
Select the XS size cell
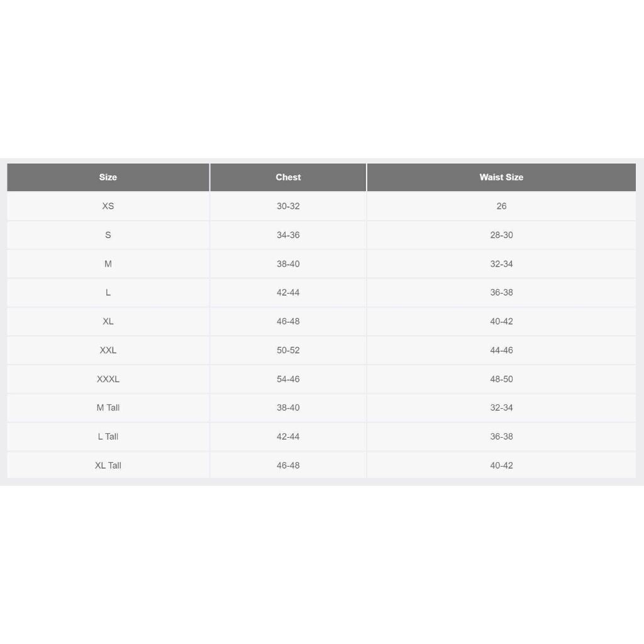click(108, 206)
